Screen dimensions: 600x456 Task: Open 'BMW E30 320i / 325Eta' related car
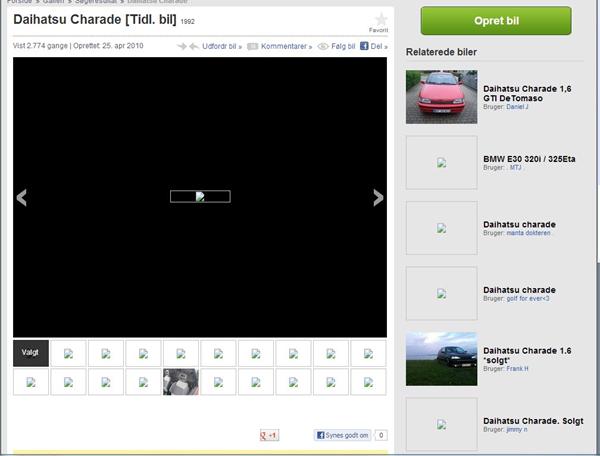pos(529,158)
